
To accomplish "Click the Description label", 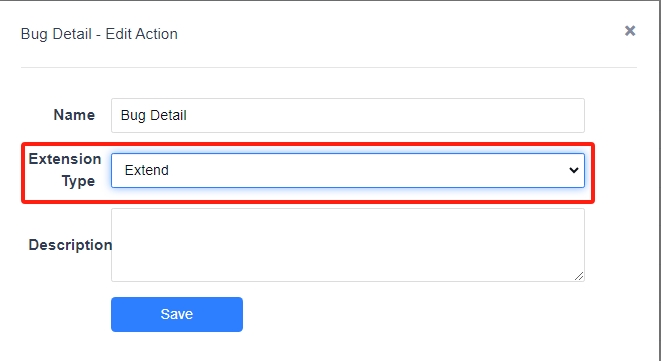I will coord(70,245).
